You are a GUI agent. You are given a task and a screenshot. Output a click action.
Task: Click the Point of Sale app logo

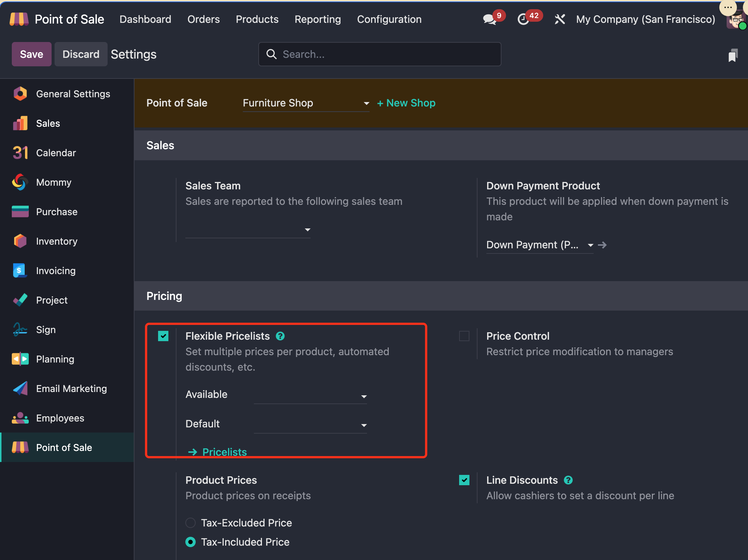[19, 19]
